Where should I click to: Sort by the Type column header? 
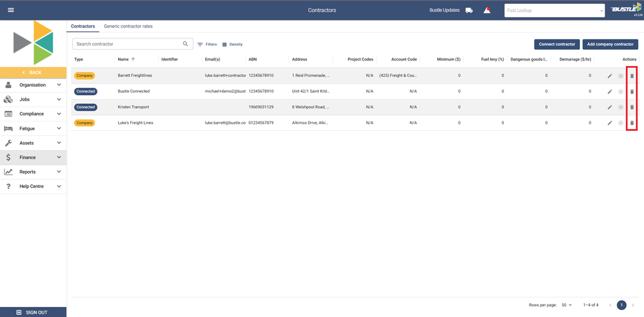click(79, 59)
